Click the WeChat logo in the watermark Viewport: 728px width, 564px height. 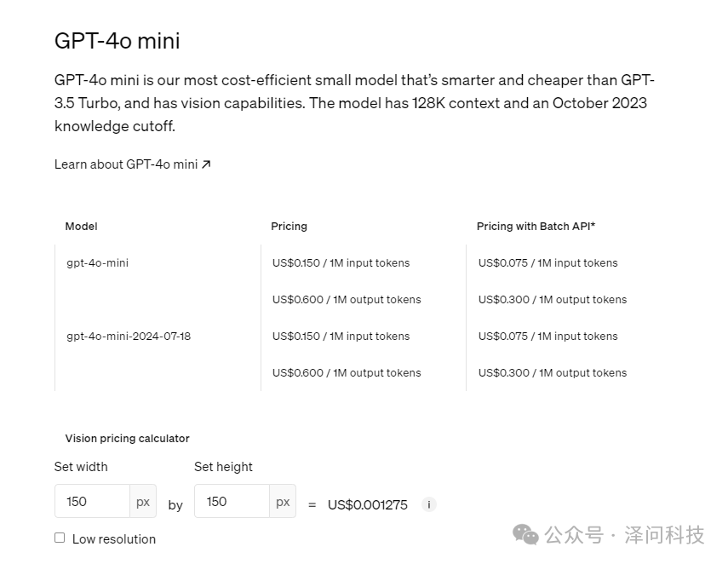click(x=525, y=535)
